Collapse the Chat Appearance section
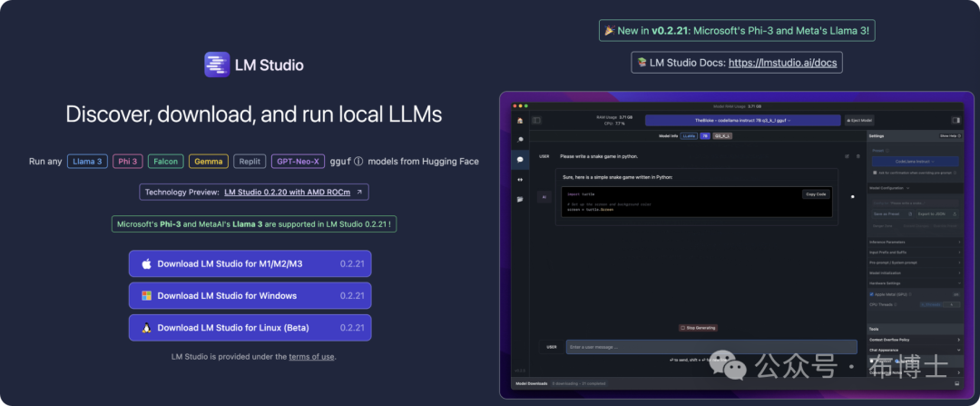980x406 pixels. tap(914, 351)
